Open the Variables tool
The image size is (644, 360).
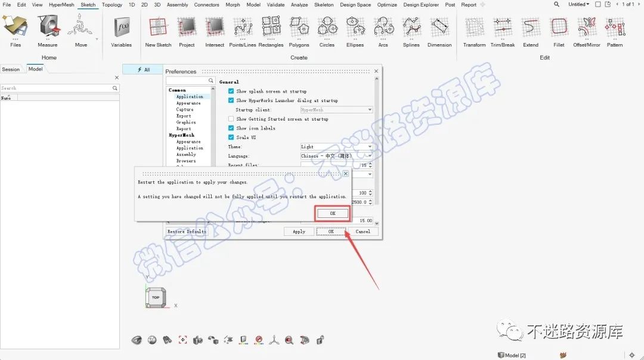(x=121, y=31)
